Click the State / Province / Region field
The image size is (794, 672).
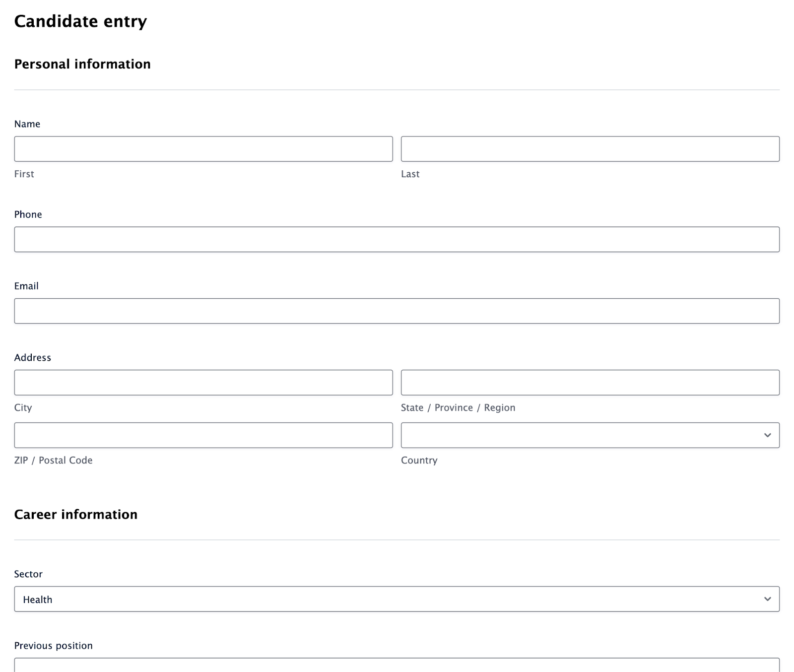click(x=590, y=382)
